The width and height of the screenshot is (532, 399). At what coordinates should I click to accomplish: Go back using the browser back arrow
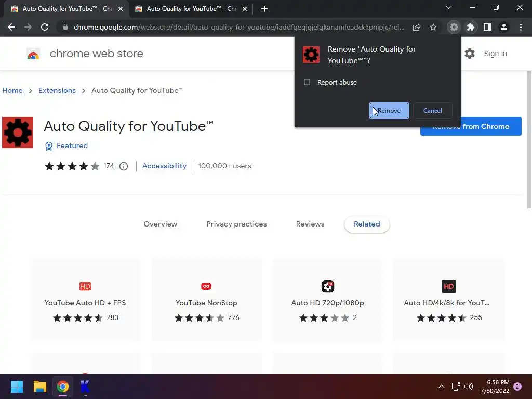point(11,27)
